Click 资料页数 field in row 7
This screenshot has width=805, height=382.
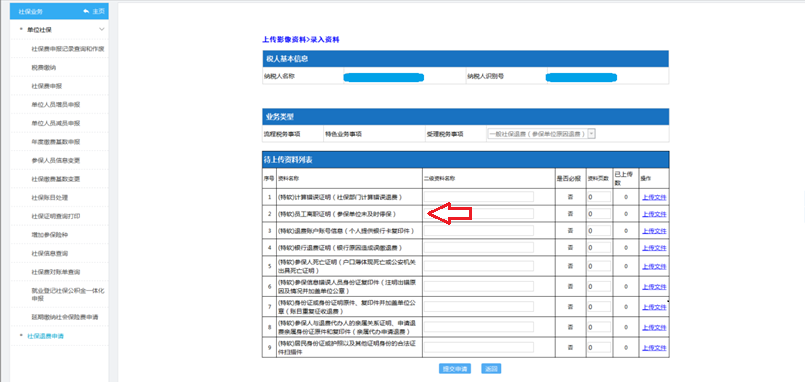point(599,307)
